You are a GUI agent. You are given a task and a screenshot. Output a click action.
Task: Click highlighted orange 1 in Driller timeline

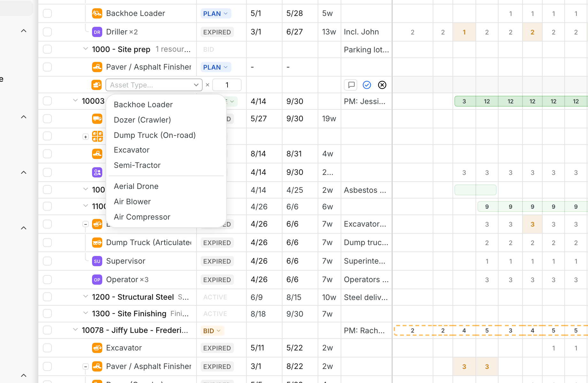[x=464, y=32]
